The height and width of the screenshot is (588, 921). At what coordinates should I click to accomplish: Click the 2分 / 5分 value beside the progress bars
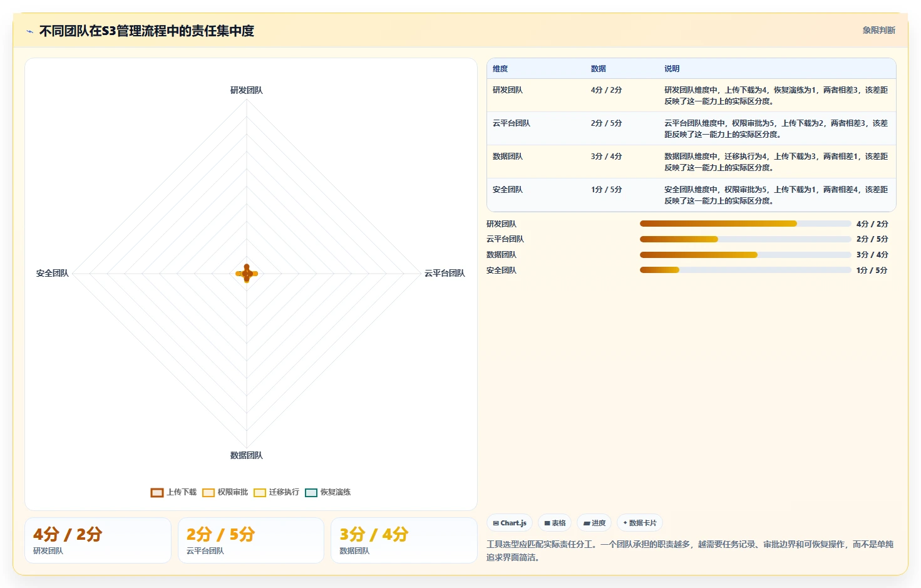pos(872,239)
